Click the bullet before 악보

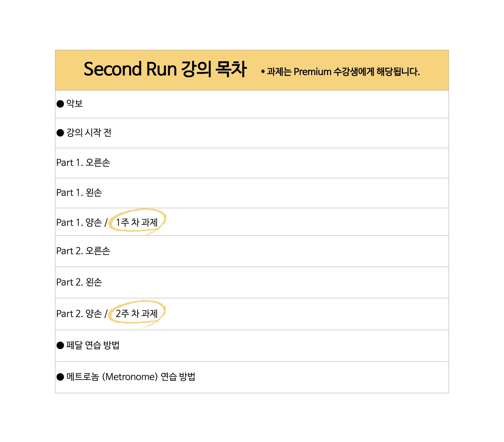coord(60,104)
